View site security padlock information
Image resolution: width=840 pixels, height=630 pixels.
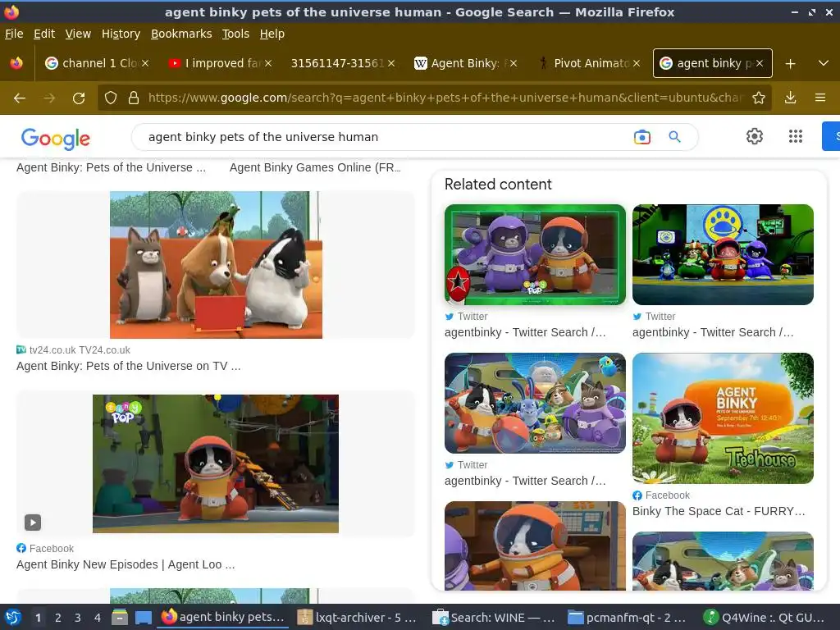pos(134,98)
